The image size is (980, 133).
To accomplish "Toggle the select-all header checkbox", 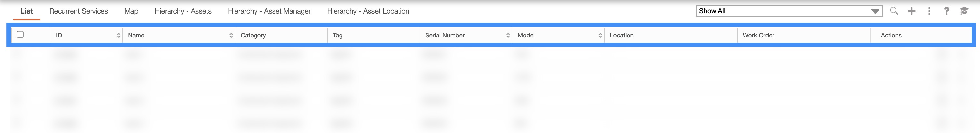I will 20,35.
